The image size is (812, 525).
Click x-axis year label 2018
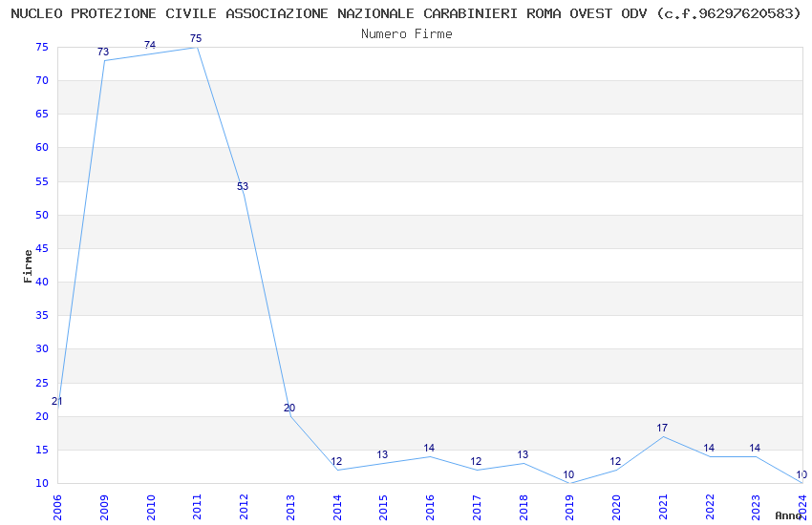pyautogui.click(x=524, y=507)
